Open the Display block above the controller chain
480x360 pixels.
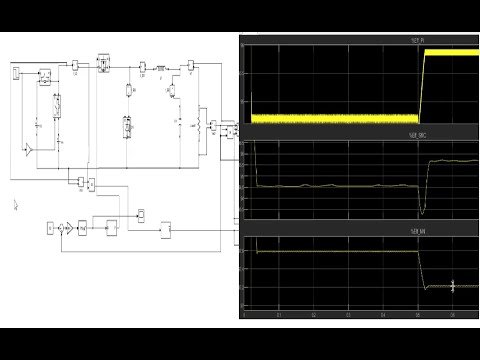141,215
